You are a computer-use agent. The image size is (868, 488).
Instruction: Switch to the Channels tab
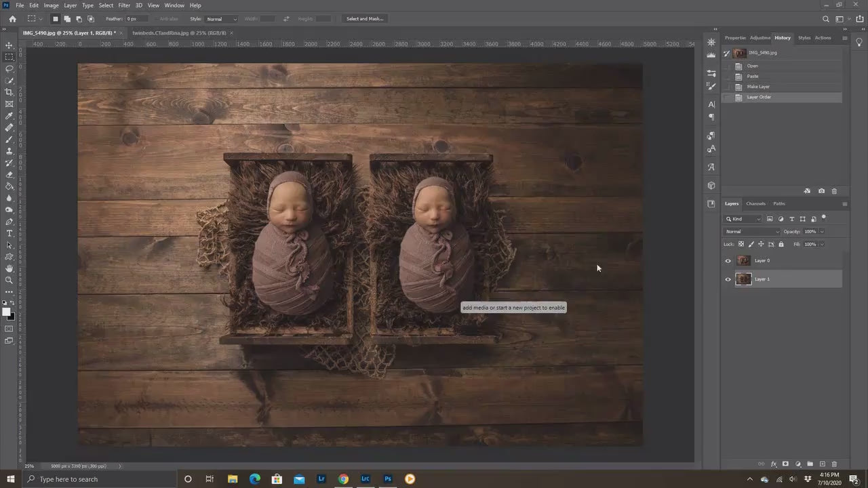pos(755,204)
